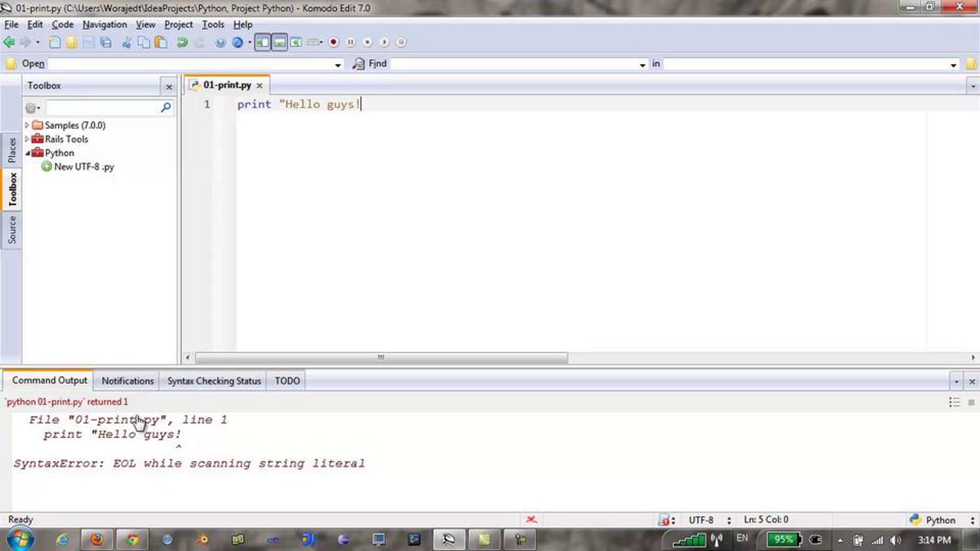
Task: Create a new file from the toolbar
Action: (54, 42)
